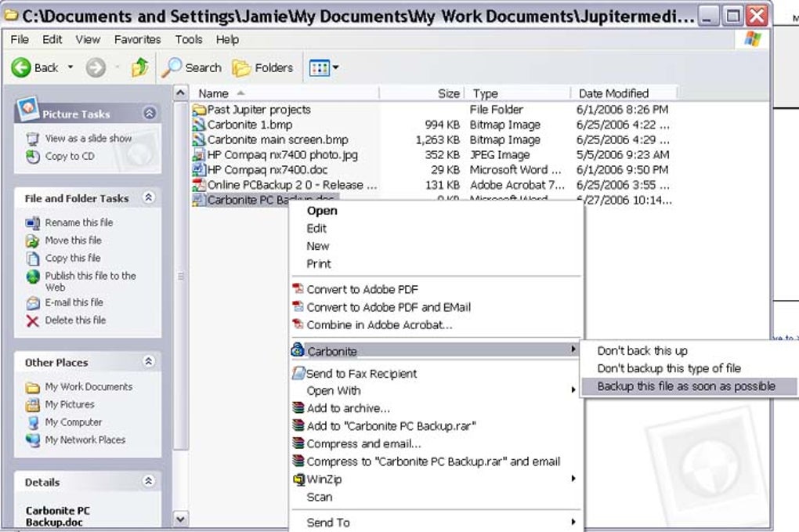
Task: Click the Forward arrow icon
Action: [96, 67]
